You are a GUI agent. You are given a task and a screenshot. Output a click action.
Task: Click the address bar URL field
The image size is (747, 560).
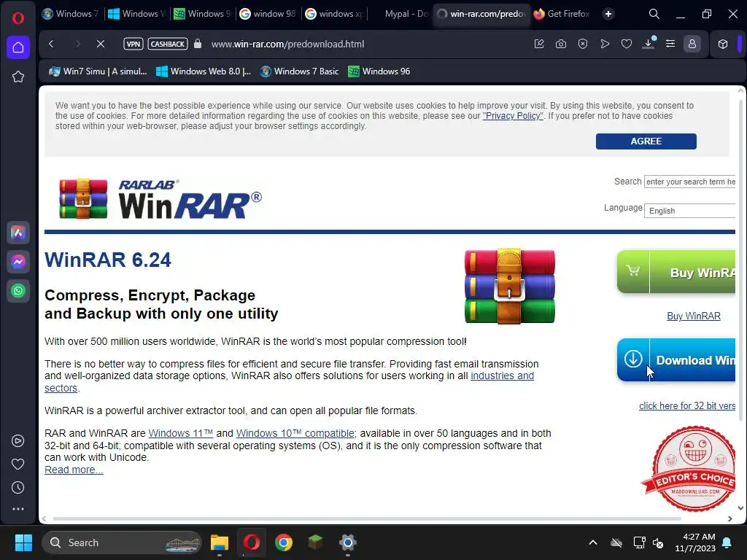287,44
